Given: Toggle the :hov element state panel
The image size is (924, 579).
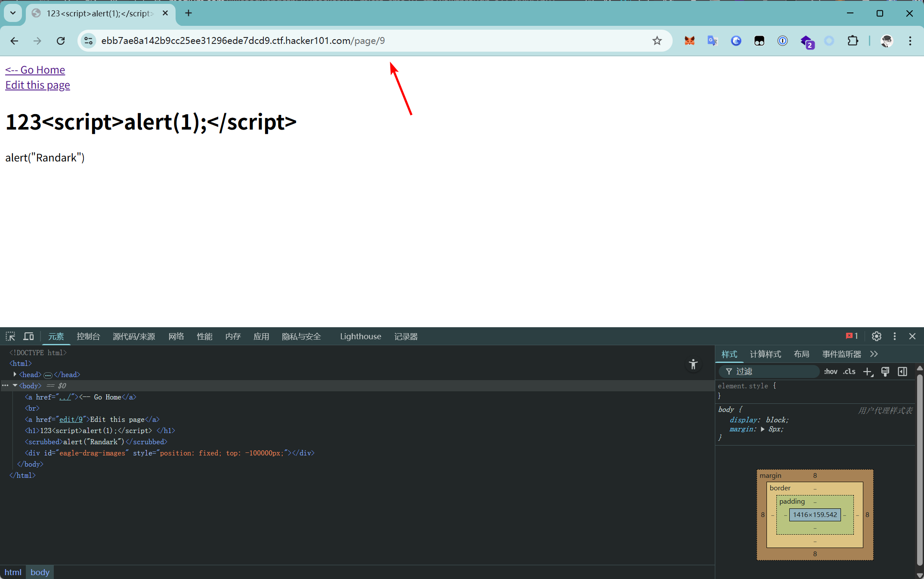Looking at the screenshot, I should click(x=831, y=372).
